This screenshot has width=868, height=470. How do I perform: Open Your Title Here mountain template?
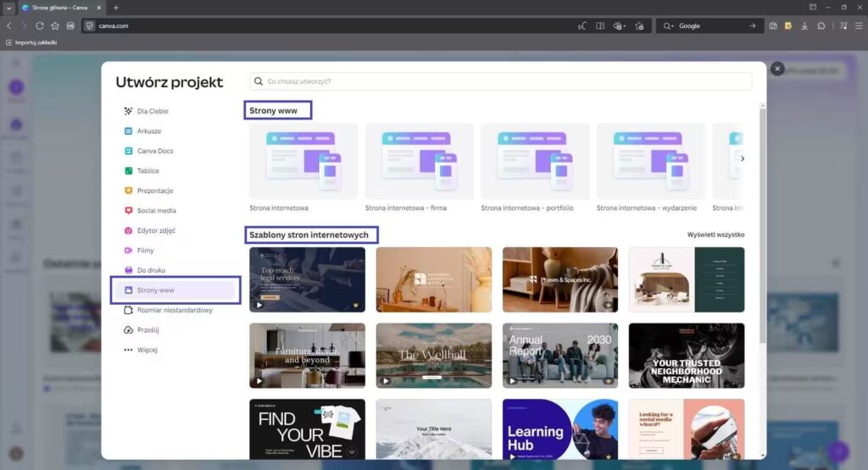[x=433, y=429]
